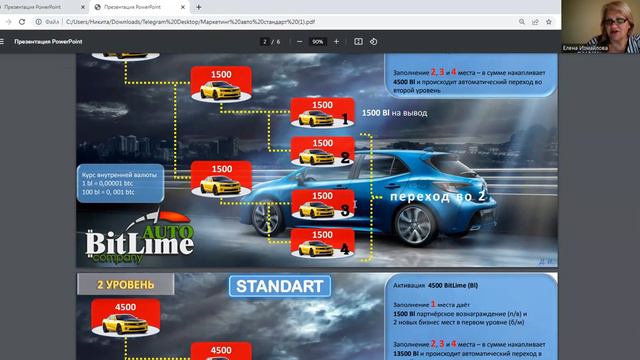Click the text 1500 Bl на вывод
Screen dimensions: 640x360
[x=395, y=113]
